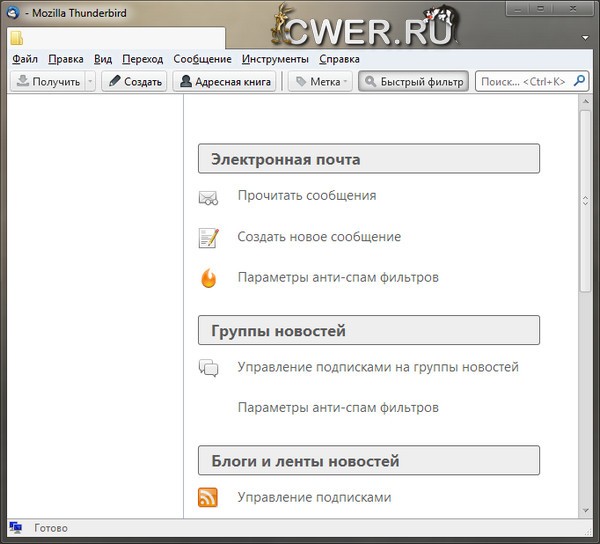Image resolution: width=600 pixels, height=544 pixels.
Task: Click the speech bubbles newsgroup subscriptions icon
Action: 208,368
